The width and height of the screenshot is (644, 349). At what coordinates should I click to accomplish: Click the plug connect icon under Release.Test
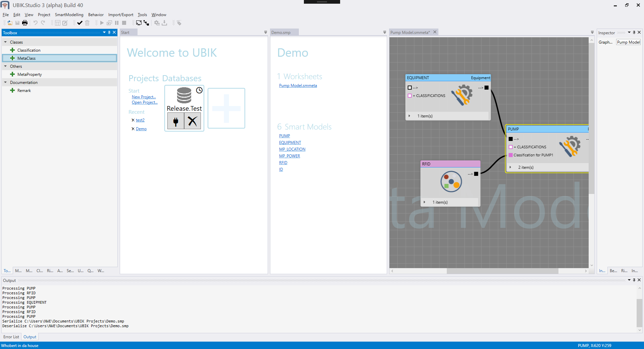click(x=176, y=121)
